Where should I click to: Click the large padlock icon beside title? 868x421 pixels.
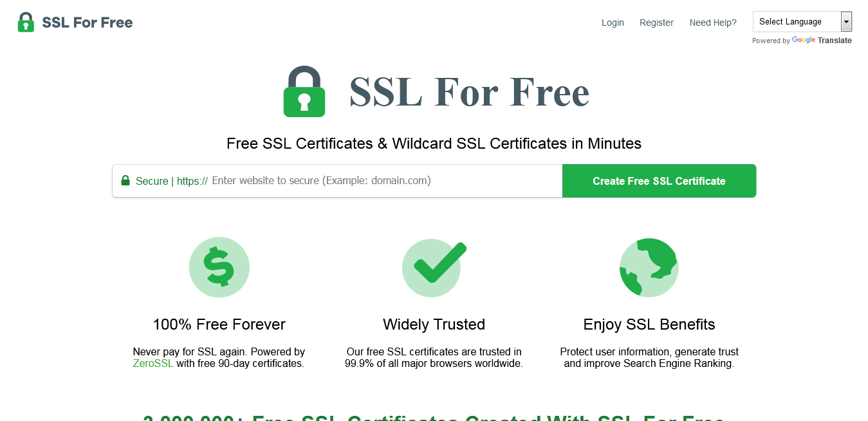(304, 91)
